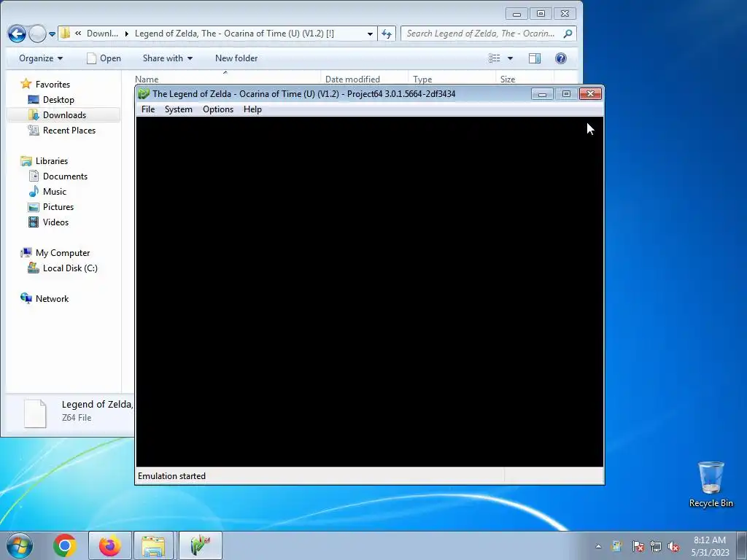Click the Explorer back arrow button

tap(17, 34)
